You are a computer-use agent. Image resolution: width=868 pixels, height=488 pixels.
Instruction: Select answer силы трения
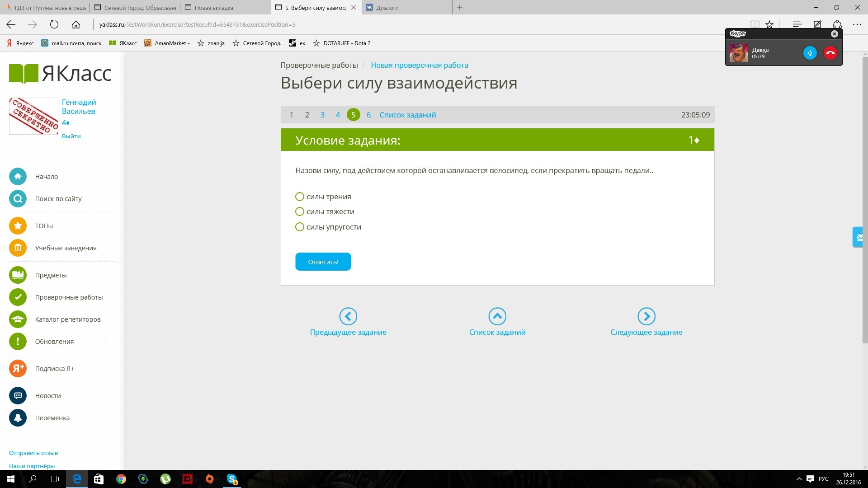(299, 197)
